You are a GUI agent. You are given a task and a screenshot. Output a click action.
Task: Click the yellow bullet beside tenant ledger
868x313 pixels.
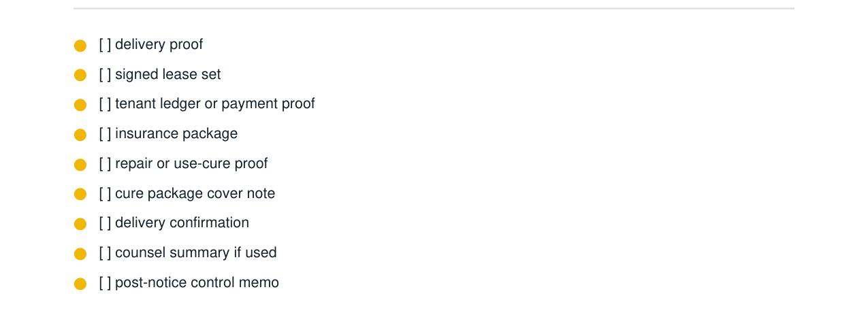(x=80, y=105)
